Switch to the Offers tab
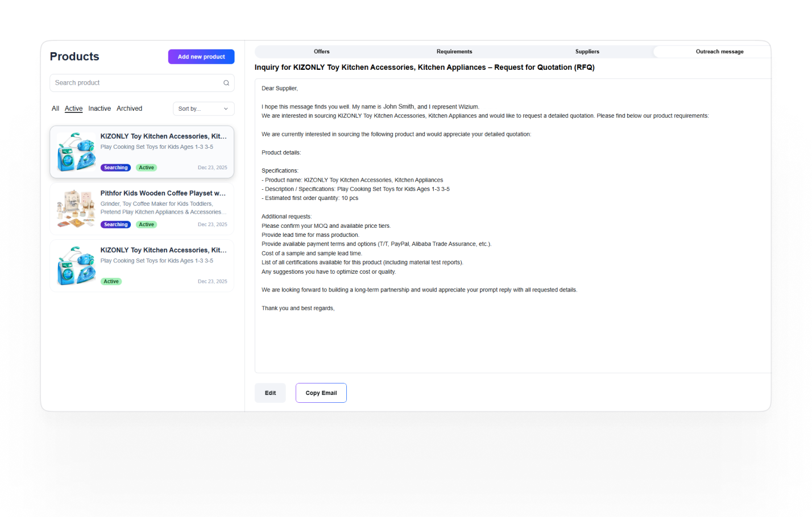The height and width of the screenshot is (517, 812). 321,52
